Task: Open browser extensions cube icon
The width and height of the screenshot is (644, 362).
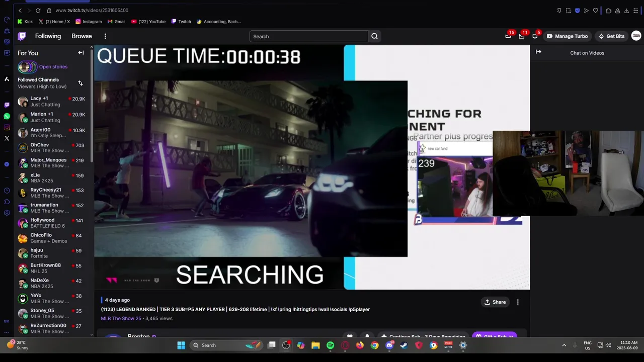Action: pyautogui.click(x=608, y=11)
